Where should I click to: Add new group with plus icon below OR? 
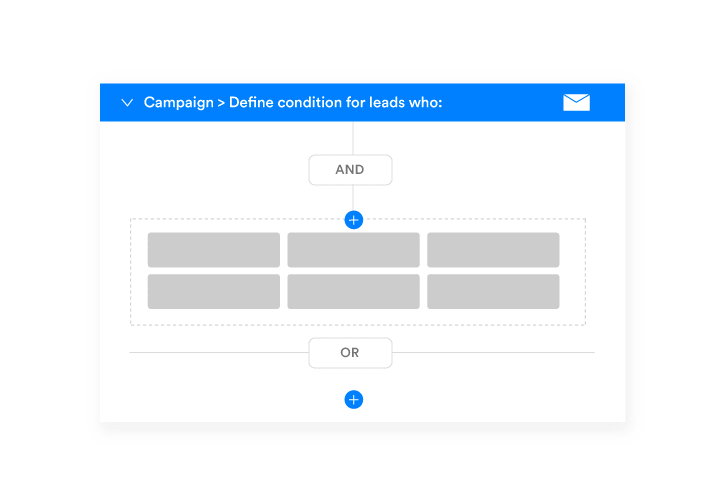click(x=353, y=400)
